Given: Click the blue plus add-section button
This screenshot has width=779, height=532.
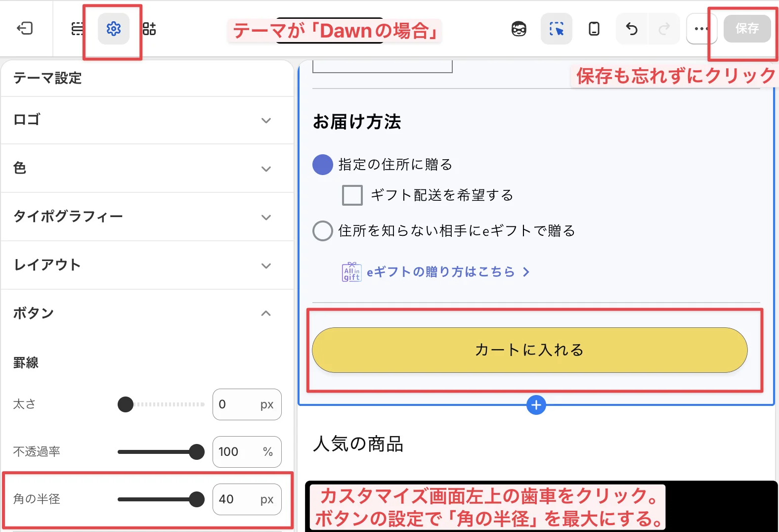Looking at the screenshot, I should click(536, 405).
